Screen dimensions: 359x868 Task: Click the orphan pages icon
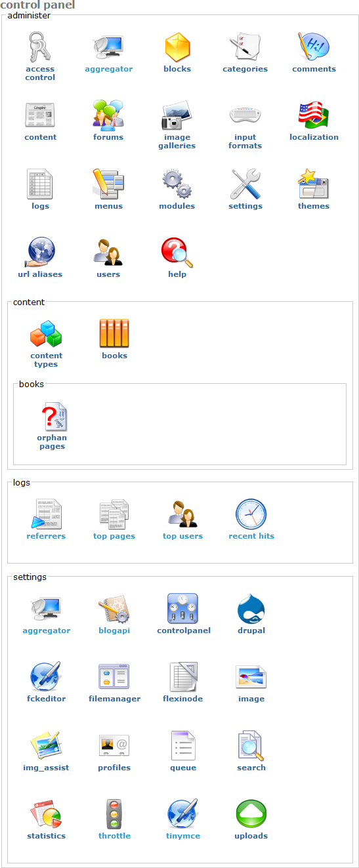(53, 417)
